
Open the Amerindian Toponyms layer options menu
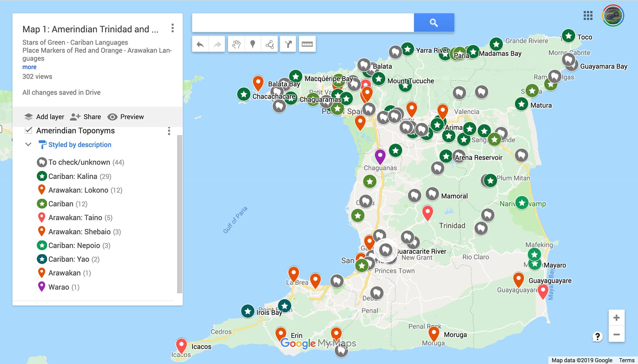tap(169, 131)
